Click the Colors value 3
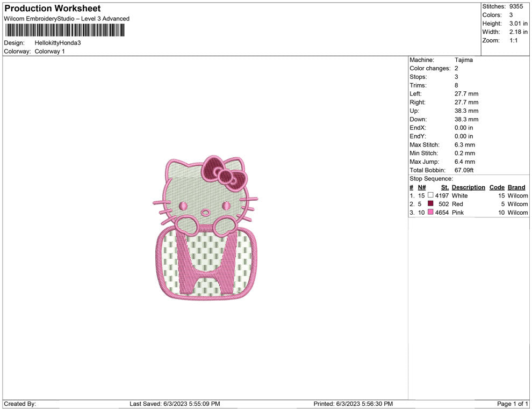Viewport: 532px width, 409px height. [x=511, y=15]
